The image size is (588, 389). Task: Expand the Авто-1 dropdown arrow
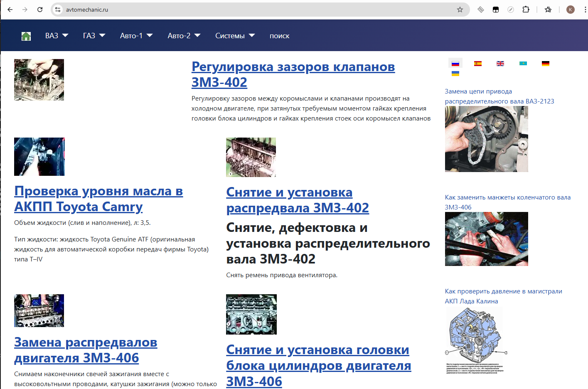(x=150, y=36)
